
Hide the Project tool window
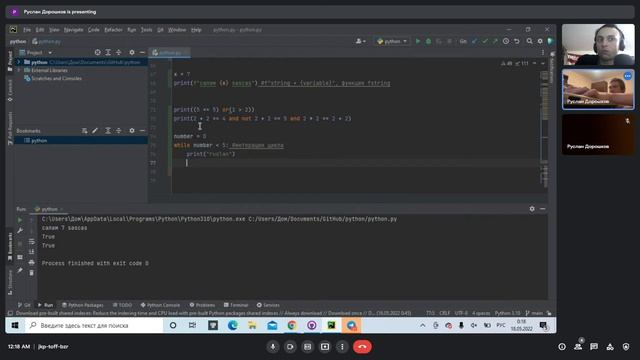pos(142,52)
